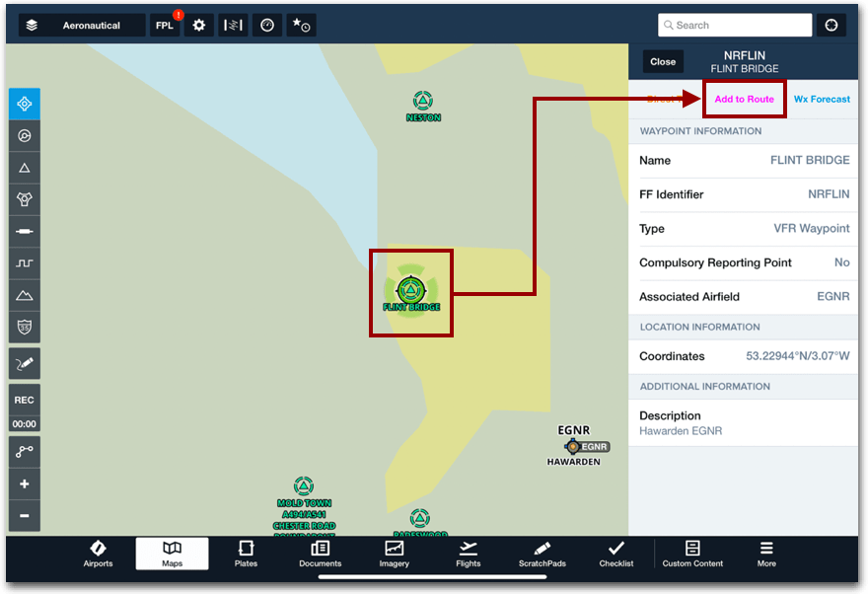Open the Plates tab
The image size is (868, 594).
[246, 555]
